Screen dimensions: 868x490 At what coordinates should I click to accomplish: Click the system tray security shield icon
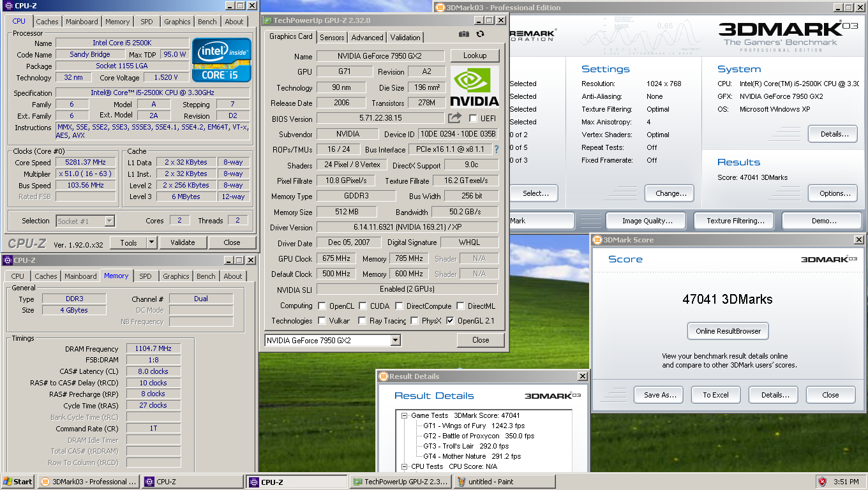pos(822,482)
